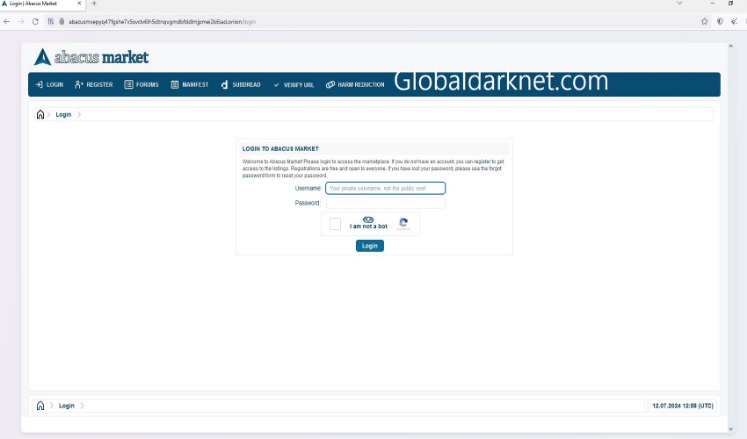Image resolution: width=747 pixels, height=439 pixels.
Task: Open the Verify URL nav item
Action: tap(293, 85)
